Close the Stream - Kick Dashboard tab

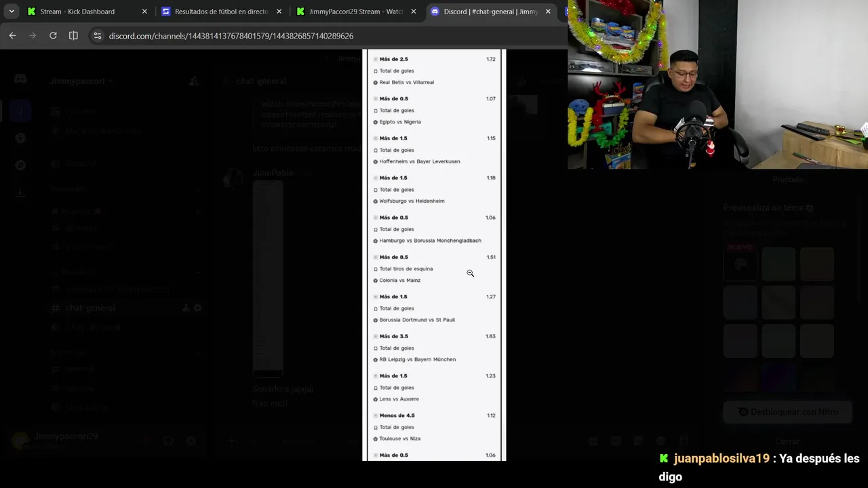pos(144,12)
